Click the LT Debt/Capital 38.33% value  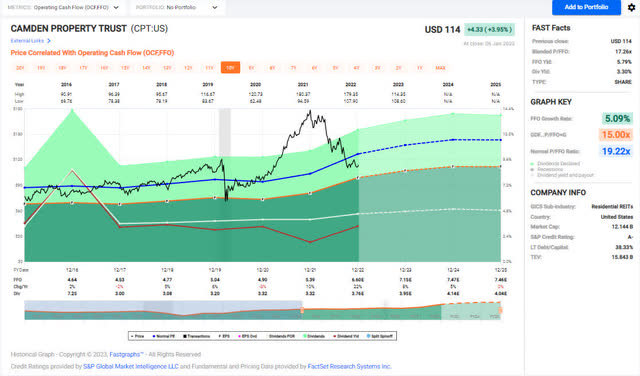tap(624, 247)
